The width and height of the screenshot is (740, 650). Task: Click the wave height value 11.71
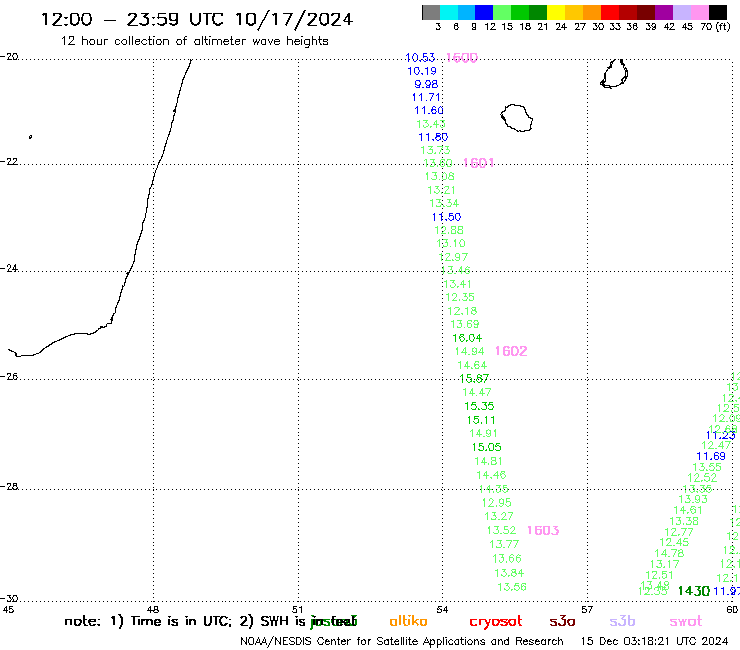pyautogui.click(x=426, y=97)
